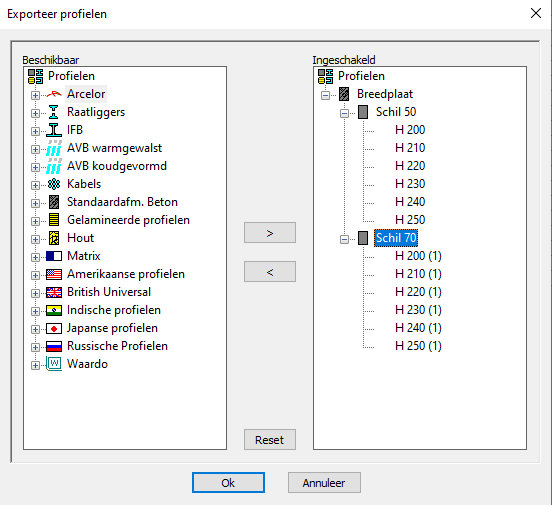552x505 pixels.
Task: Remove selection with the < button
Action: (270, 272)
